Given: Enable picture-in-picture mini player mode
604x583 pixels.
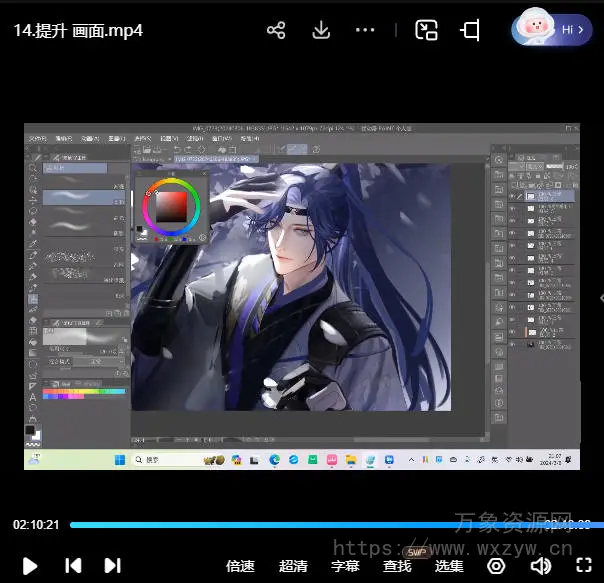Looking at the screenshot, I should (427, 30).
